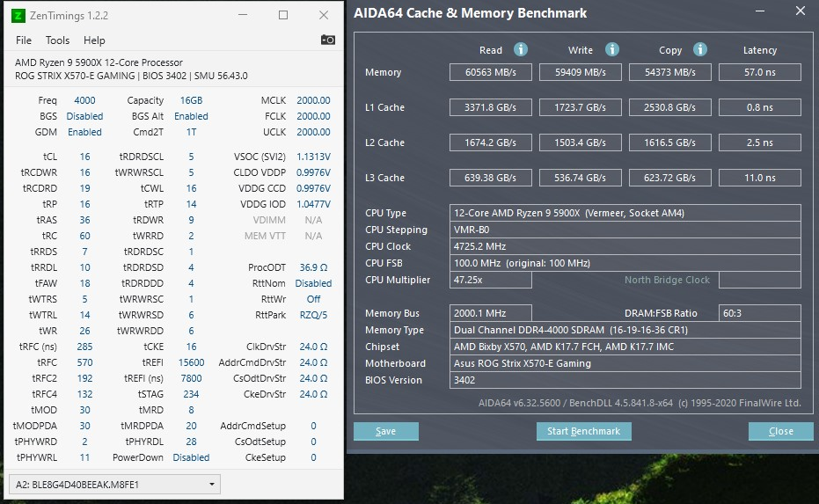The image size is (819, 504).
Task: Click the RttPark RZQ/5 value
Action: [313, 314]
